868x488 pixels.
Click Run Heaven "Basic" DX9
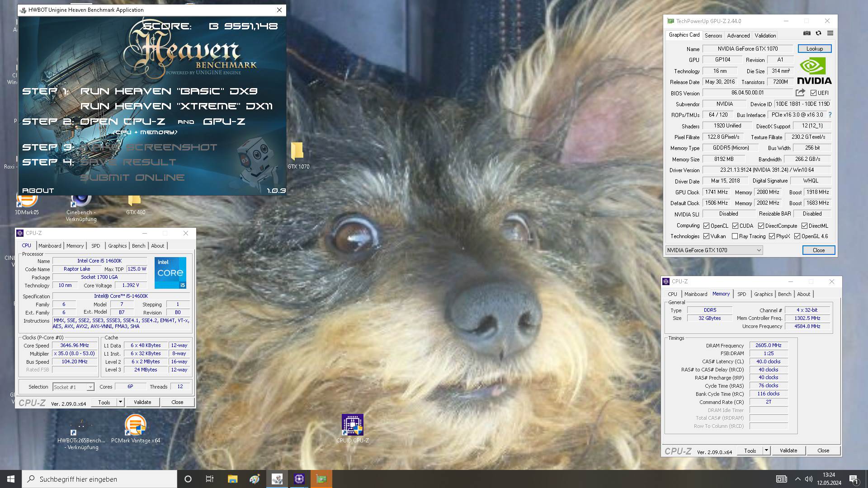169,91
